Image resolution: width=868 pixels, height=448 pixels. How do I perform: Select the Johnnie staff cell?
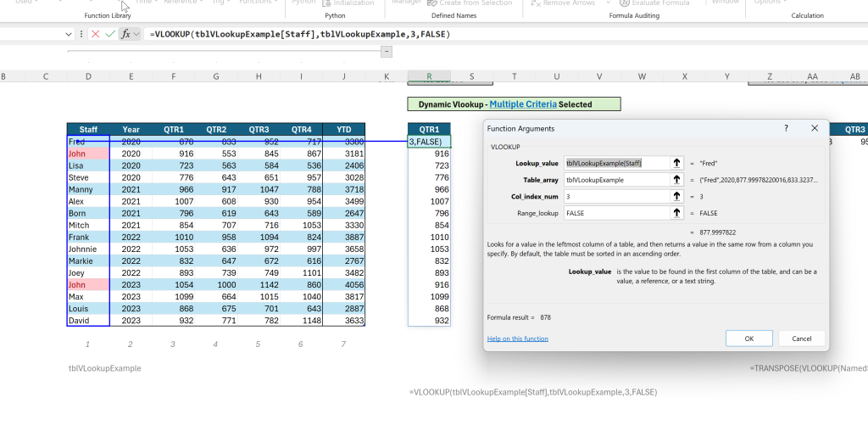point(88,249)
